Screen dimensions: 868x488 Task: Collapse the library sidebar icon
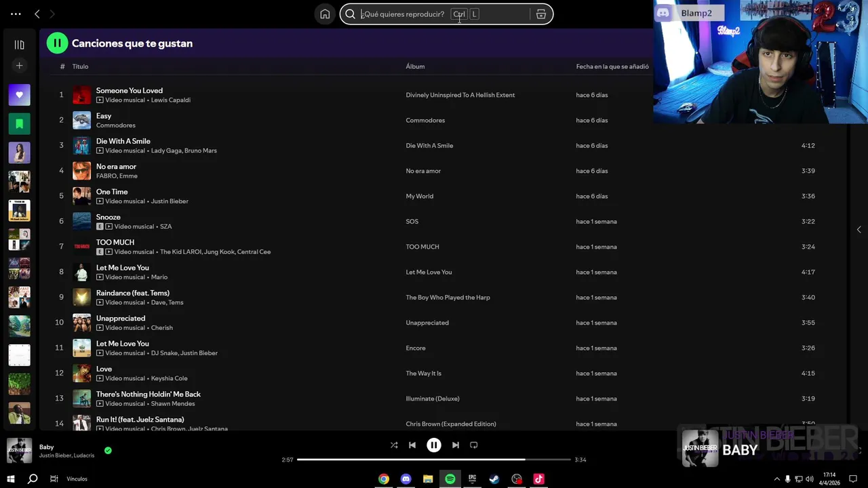coord(19,45)
